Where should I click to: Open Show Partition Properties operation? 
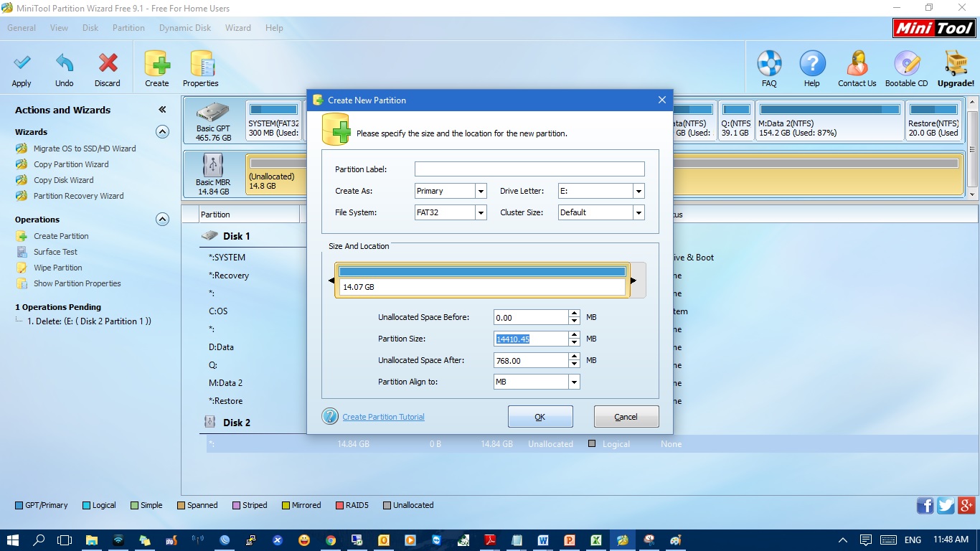(x=77, y=283)
